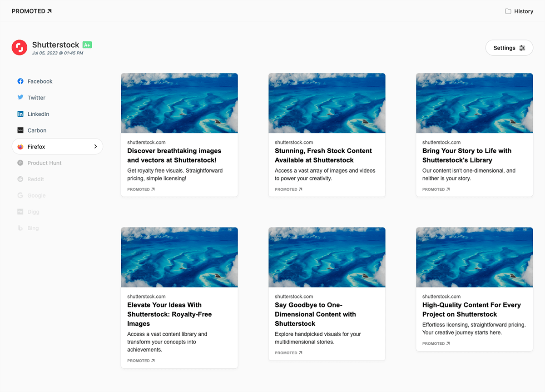Click 'Effortless licensing, straightforward pricing' description
Screen dimensions: 545x392
[x=474, y=328]
